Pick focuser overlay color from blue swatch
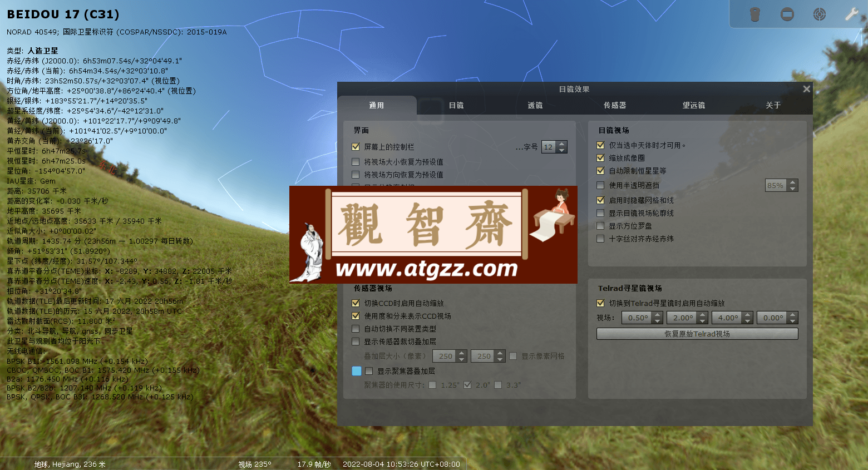This screenshot has height=470, width=868. pos(357,371)
